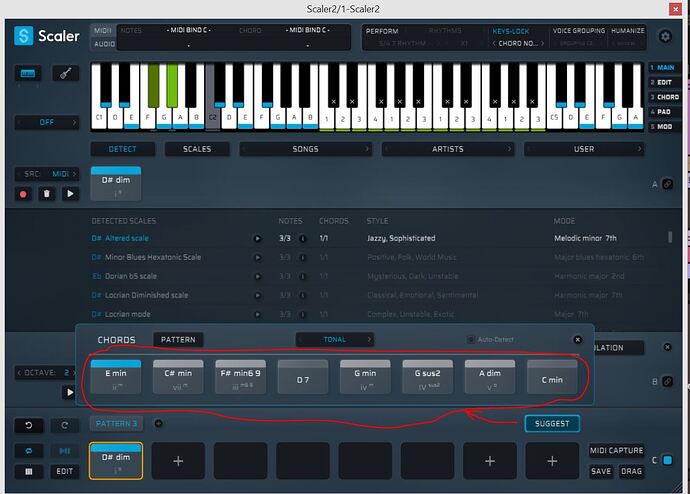Open settings with the gear icon
Viewport: 690px width, 494px height.
665,37
